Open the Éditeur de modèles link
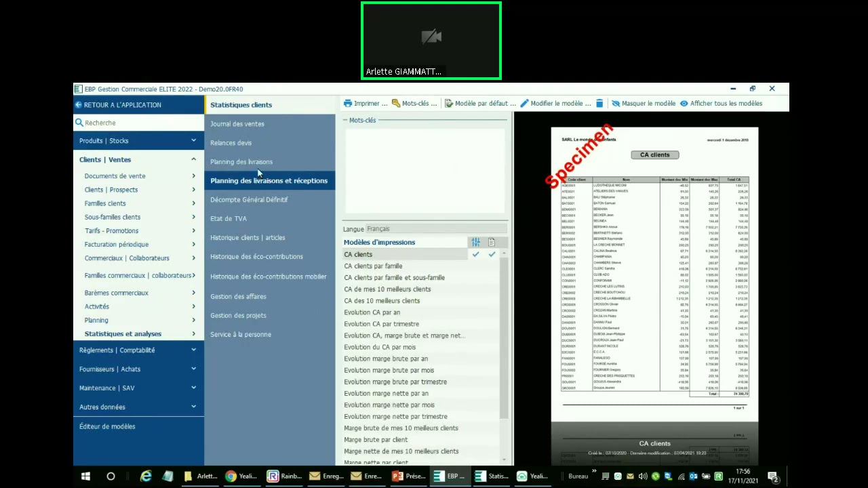 [107, 426]
